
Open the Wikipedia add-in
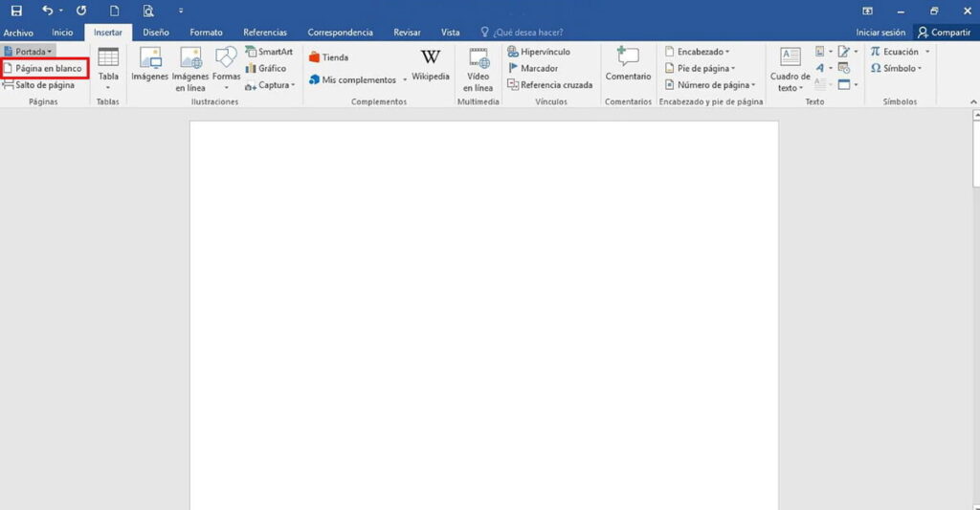[x=431, y=65]
